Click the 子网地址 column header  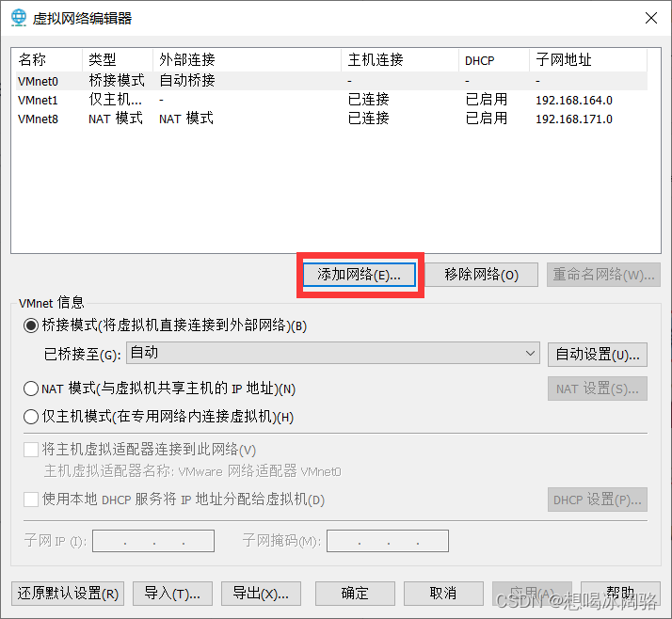(x=588, y=60)
